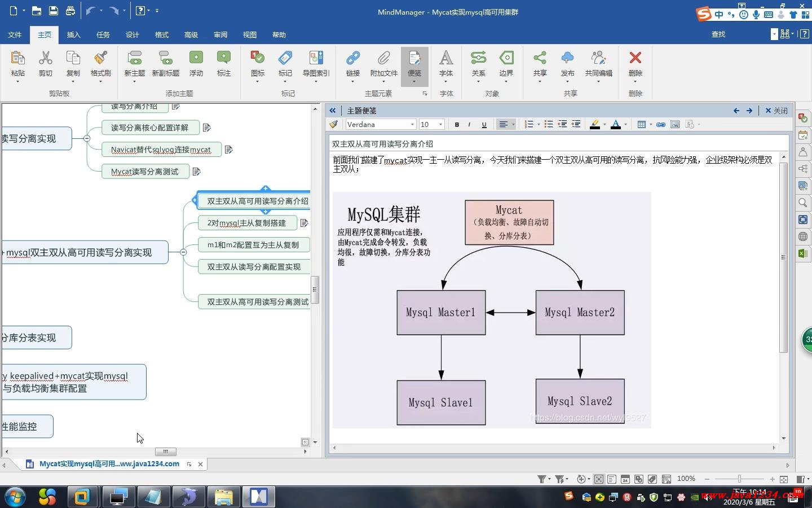Collapse the 读写分离实现 branch

[87, 138]
